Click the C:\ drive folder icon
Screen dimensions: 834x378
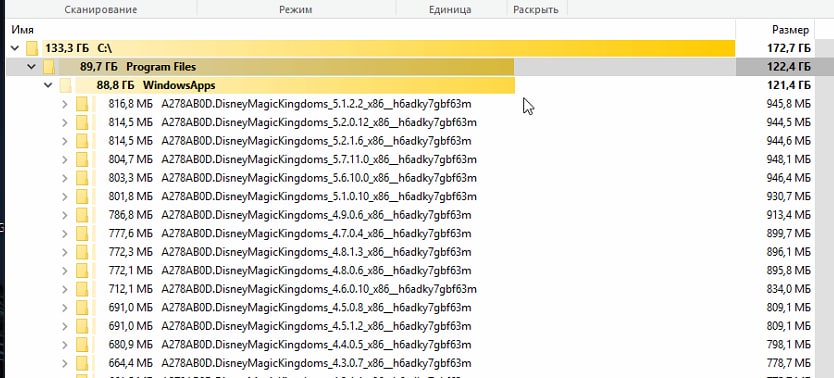[x=32, y=48]
